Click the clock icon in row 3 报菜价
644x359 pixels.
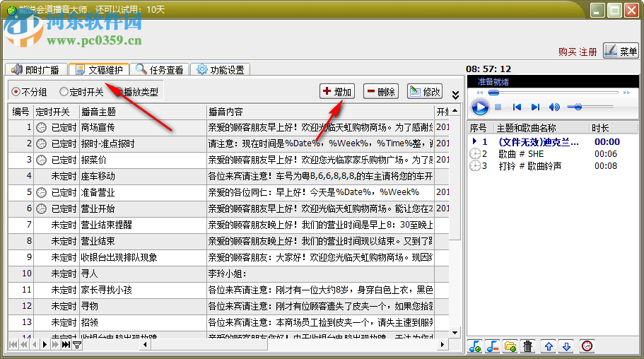(x=42, y=160)
